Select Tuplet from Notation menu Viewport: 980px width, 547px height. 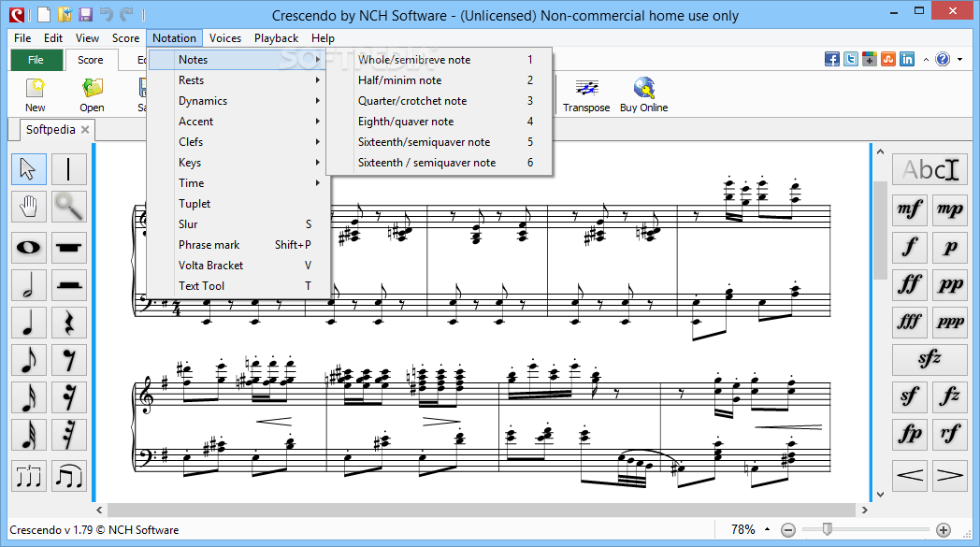pyautogui.click(x=238, y=204)
